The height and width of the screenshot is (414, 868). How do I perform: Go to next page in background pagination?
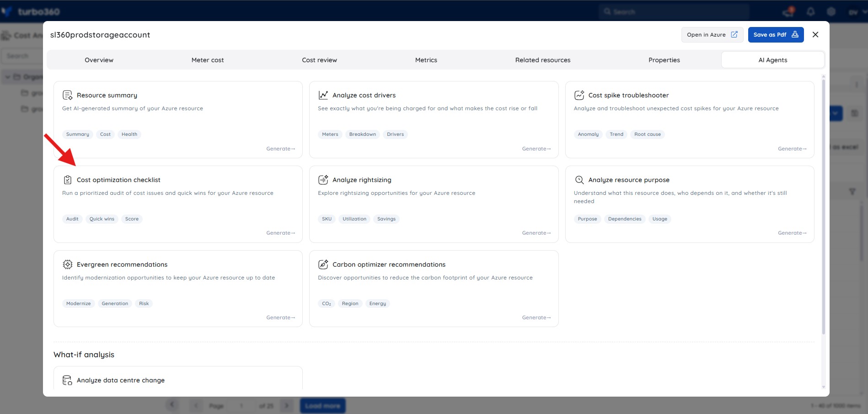(x=287, y=406)
